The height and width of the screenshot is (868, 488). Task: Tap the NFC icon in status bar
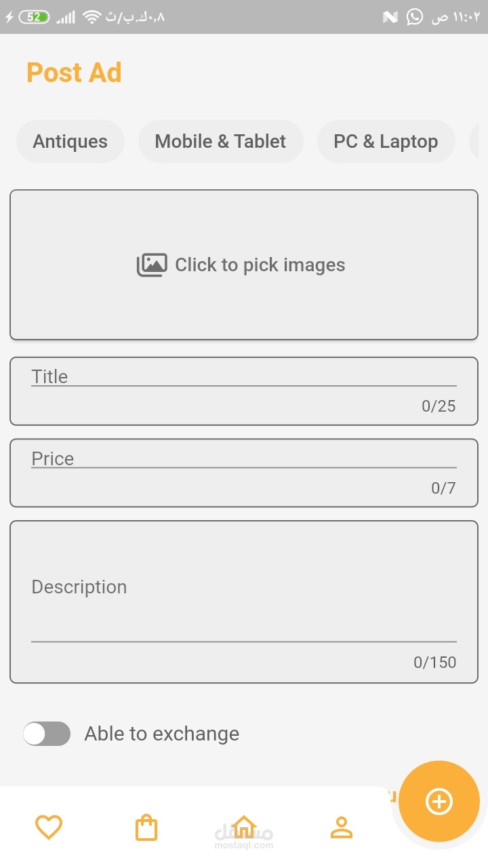390,17
